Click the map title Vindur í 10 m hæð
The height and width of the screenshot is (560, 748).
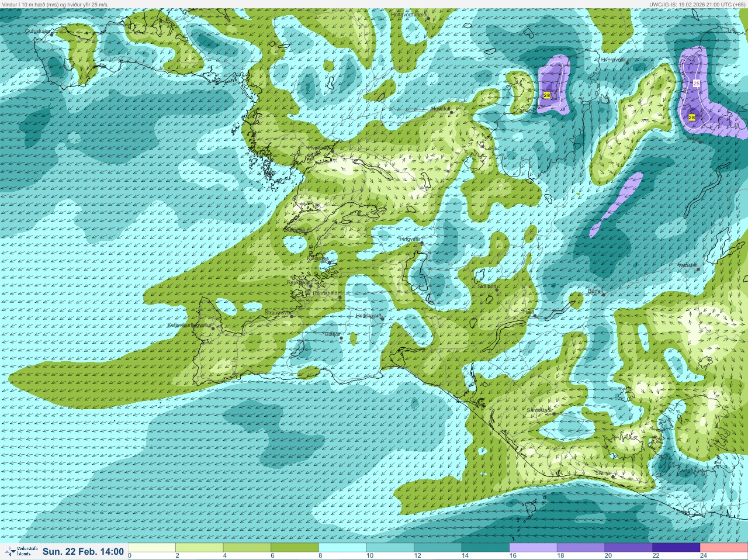(x=56, y=4)
